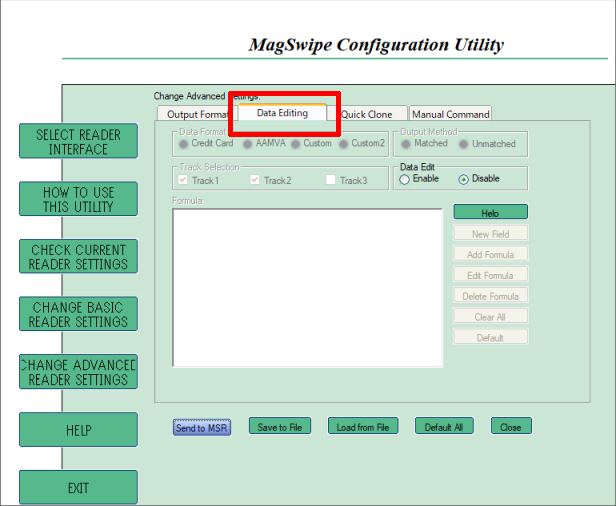Image resolution: width=616 pixels, height=506 pixels.
Task: Select the Disable Data Edit option
Action: pos(463,179)
